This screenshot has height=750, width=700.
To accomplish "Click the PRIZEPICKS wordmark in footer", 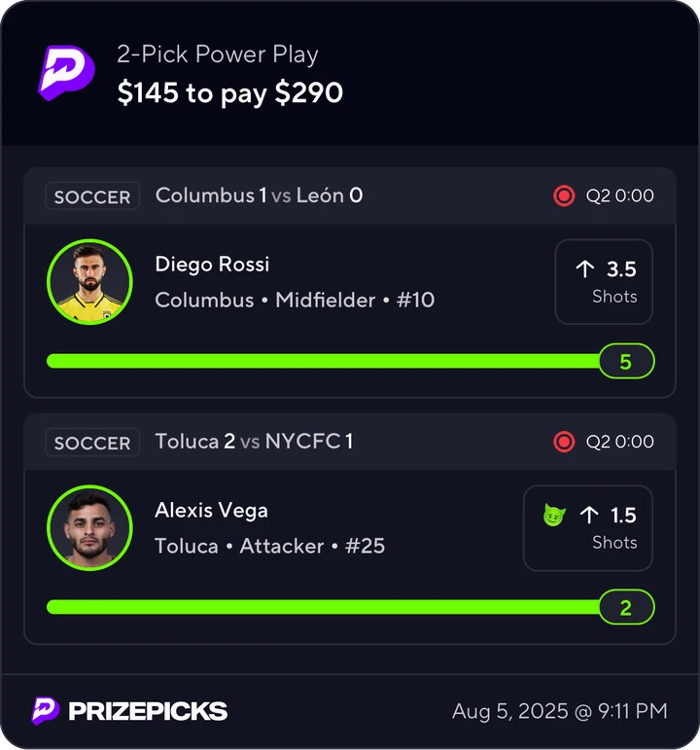I will 148,711.
